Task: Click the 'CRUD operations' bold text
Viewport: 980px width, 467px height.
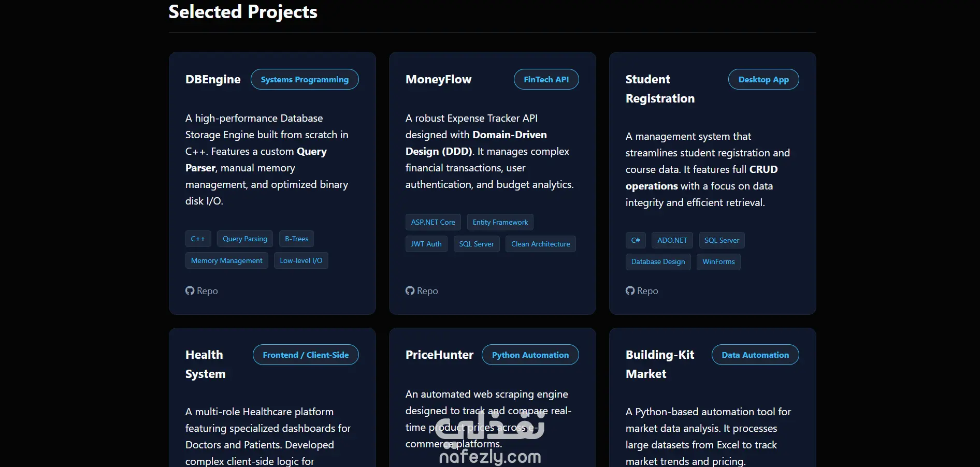Action: [x=702, y=178]
